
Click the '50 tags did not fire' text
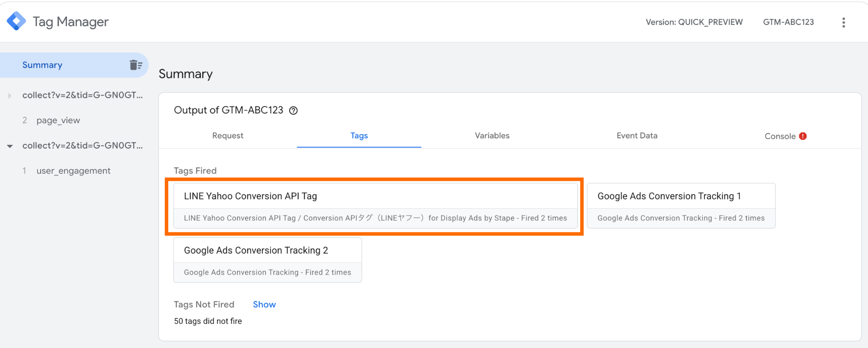208,321
